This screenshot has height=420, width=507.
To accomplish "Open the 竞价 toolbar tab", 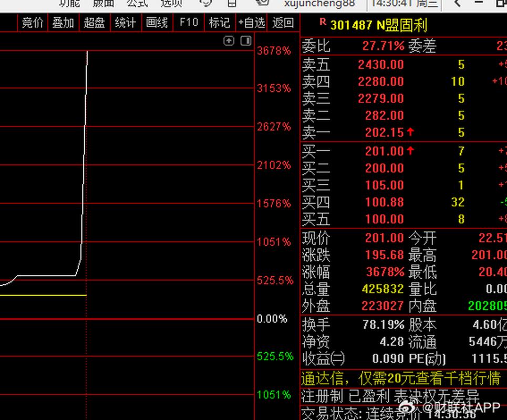I will pos(33,23).
